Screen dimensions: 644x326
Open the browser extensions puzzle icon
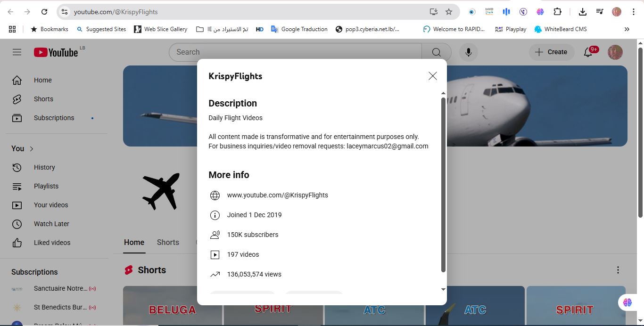tap(558, 11)
